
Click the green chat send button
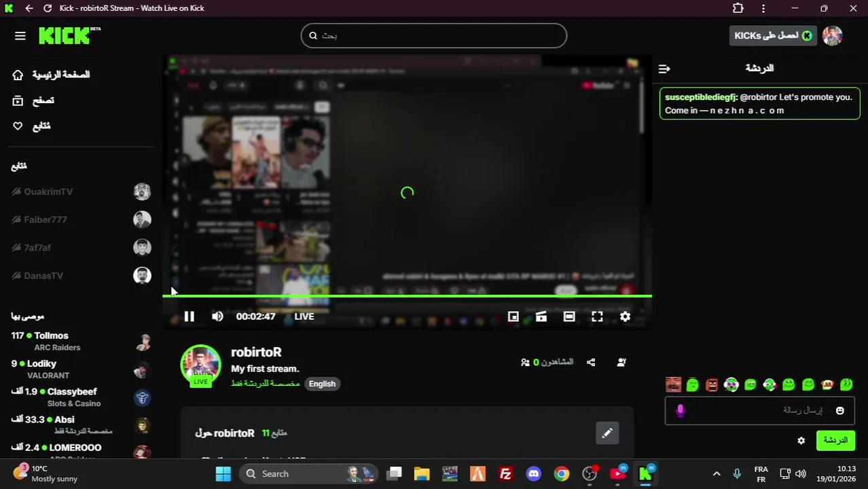tap(835, 440)
